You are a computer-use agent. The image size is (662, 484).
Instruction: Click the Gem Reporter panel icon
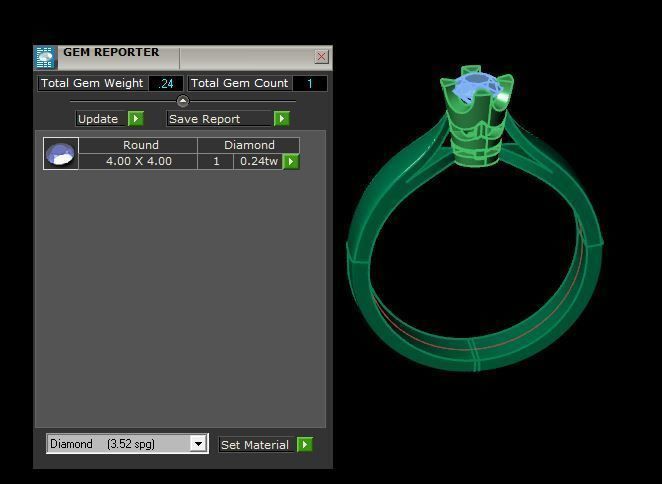[45, 57]
